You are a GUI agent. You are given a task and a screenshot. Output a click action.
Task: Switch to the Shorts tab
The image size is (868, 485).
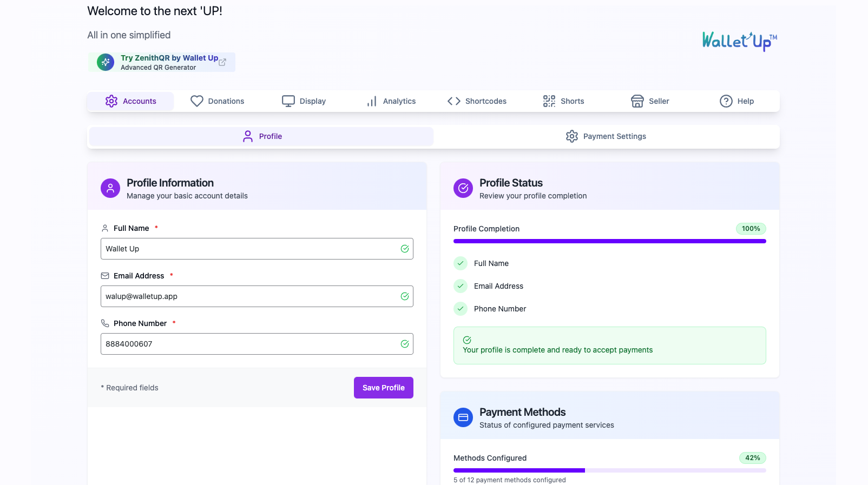click(x=563, y=101)
